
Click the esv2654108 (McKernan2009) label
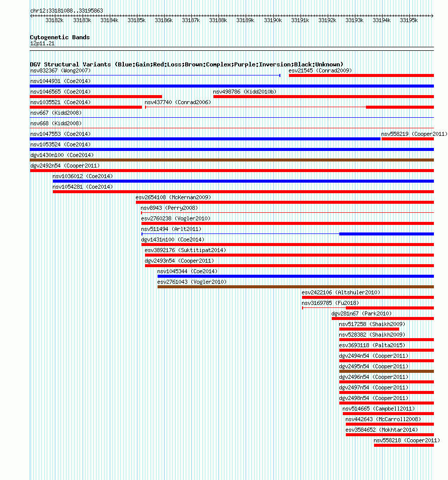coord(173,197)
